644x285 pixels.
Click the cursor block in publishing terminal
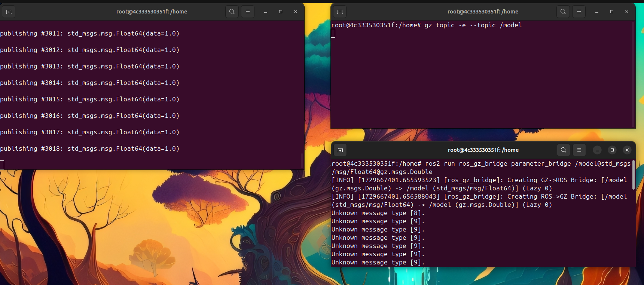tap(2, 165)
